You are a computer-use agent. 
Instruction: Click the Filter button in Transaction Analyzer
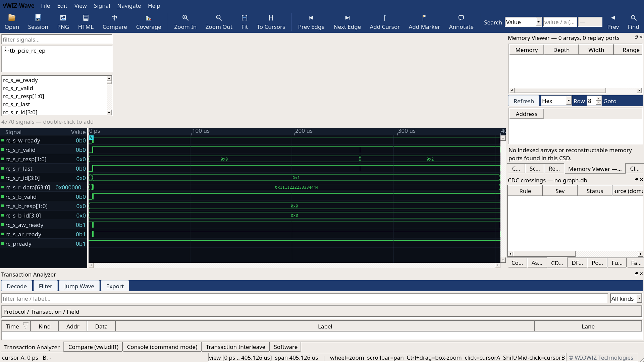point(45,286)
